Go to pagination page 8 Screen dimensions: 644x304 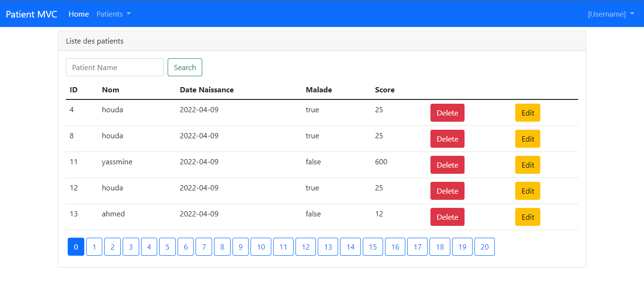pos(222,247)
